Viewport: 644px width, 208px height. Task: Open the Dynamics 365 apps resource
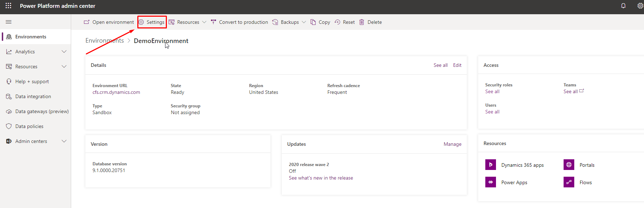[x=522, y=165]
